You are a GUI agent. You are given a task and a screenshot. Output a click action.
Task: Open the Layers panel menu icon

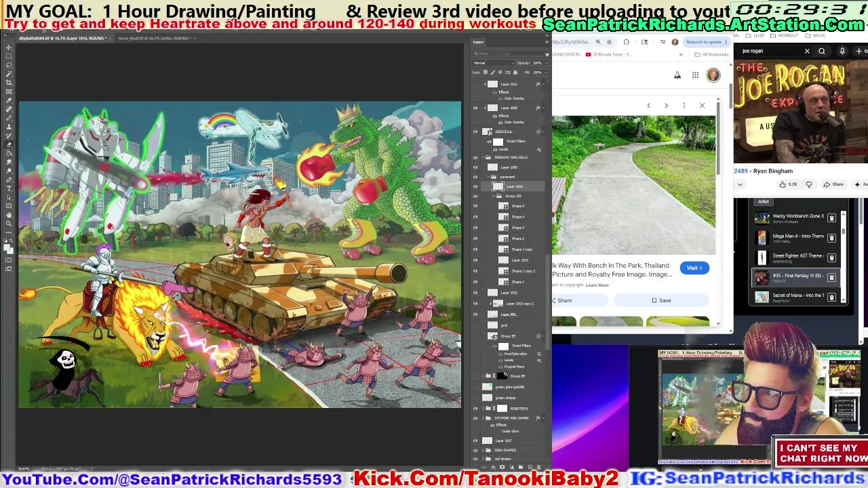547,42
